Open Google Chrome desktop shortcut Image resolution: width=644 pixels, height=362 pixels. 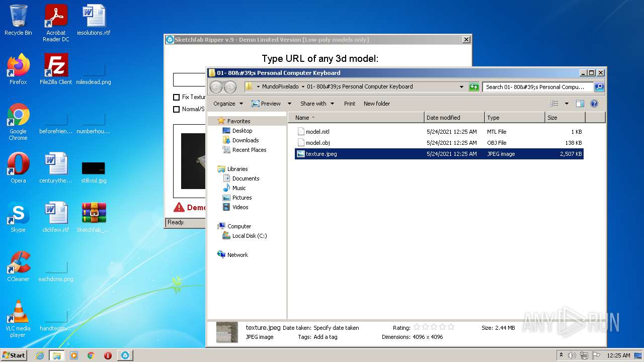[18, 122]
